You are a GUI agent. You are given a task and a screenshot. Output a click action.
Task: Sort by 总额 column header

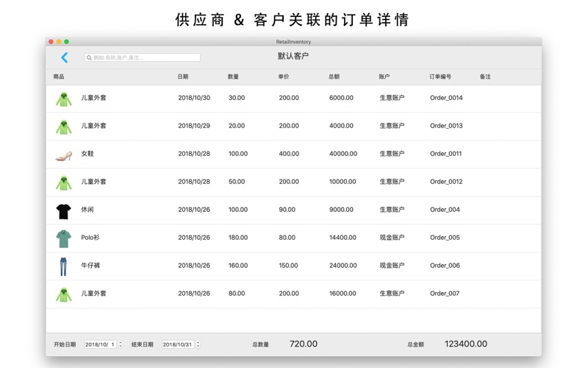click(x=334, y=77)
